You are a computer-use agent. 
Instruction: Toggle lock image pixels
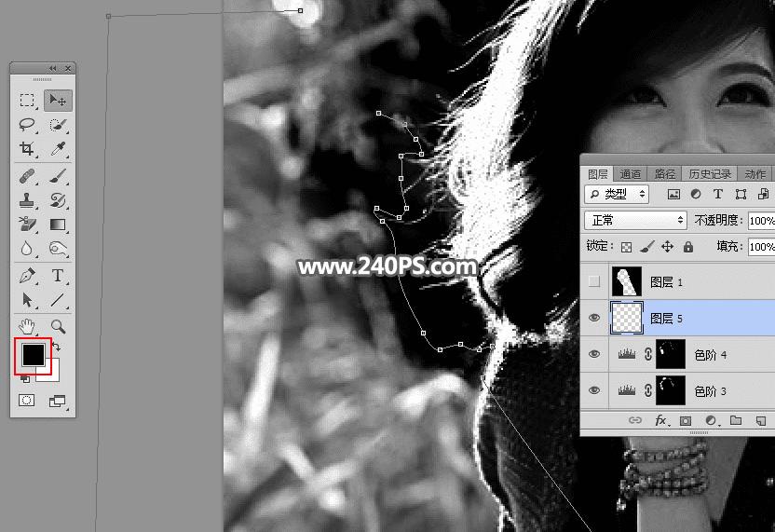646,247
